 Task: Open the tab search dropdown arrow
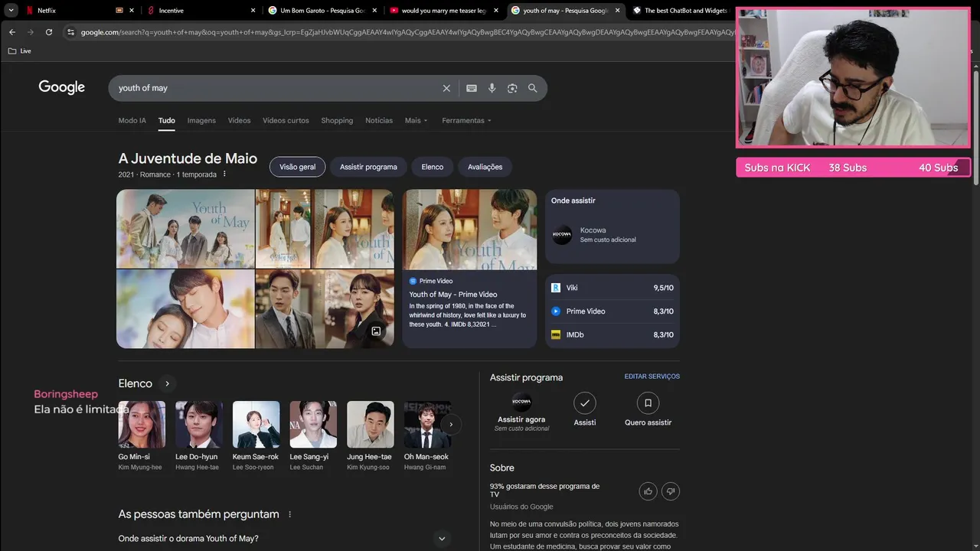[x=11, y=11]
